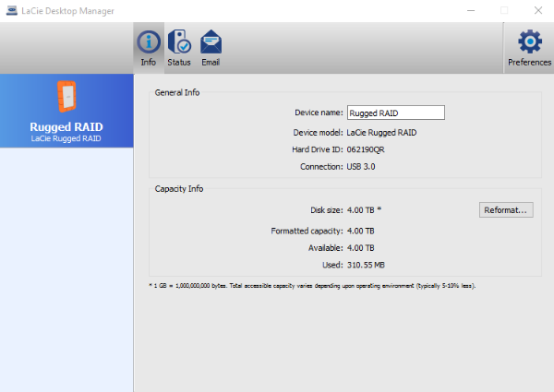
Task: Minimize the LaCie Desktop Manager window
Action: click(x=471, y=10)
